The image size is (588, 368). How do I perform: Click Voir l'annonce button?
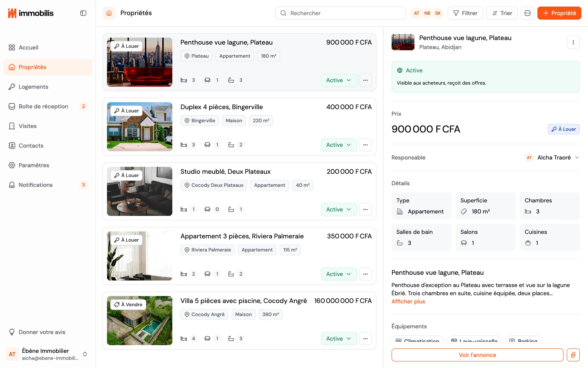tap(477, 355)
